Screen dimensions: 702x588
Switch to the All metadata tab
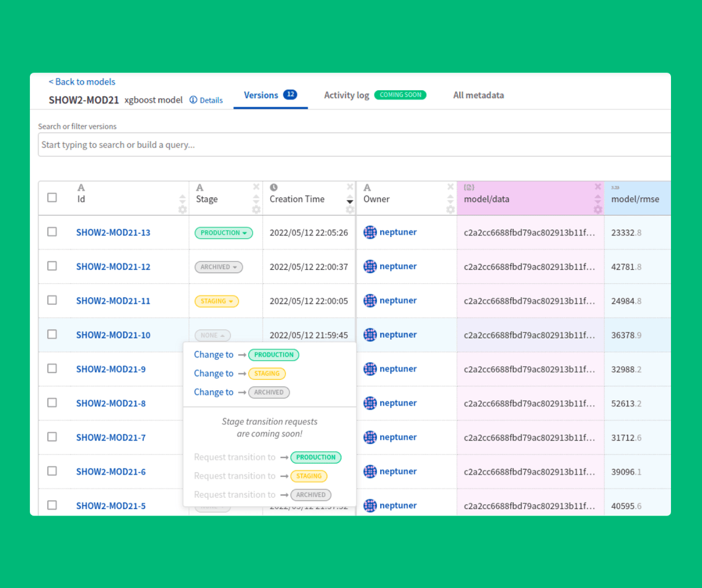click(x=479, y=95)
